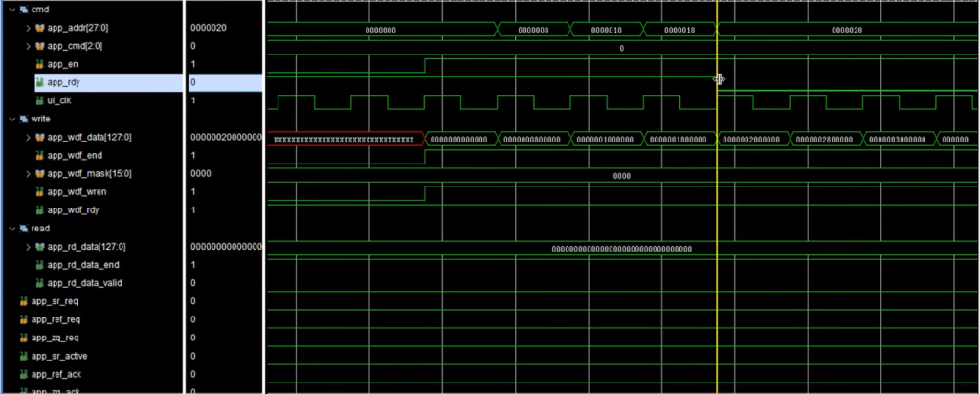Select the app_rd_data_end signal name

(83, 265)
